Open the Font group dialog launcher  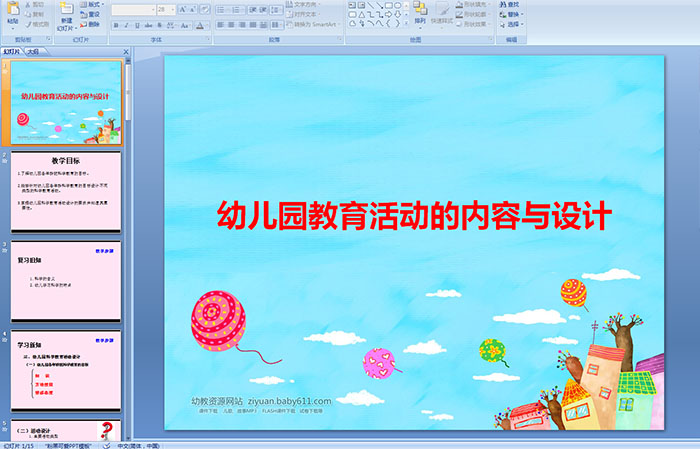(x=208, y=39)
